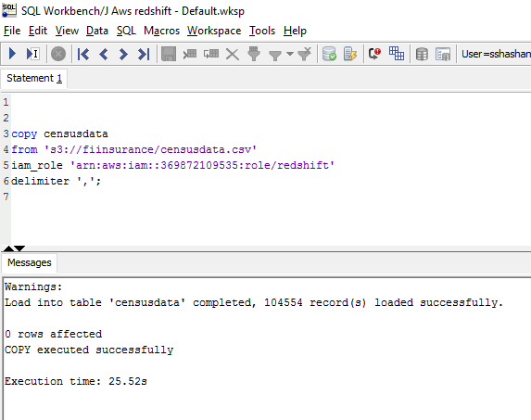Jump to first statement arrow icon

(83, 54)
